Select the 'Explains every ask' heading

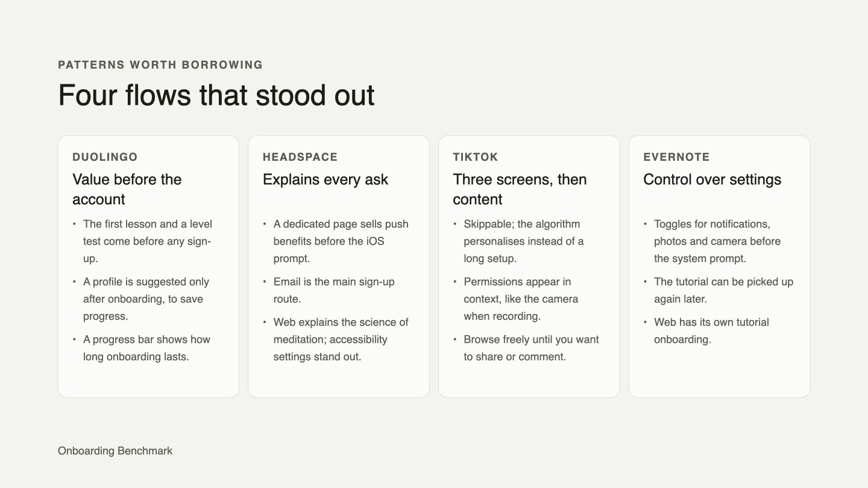click(325, 180)
